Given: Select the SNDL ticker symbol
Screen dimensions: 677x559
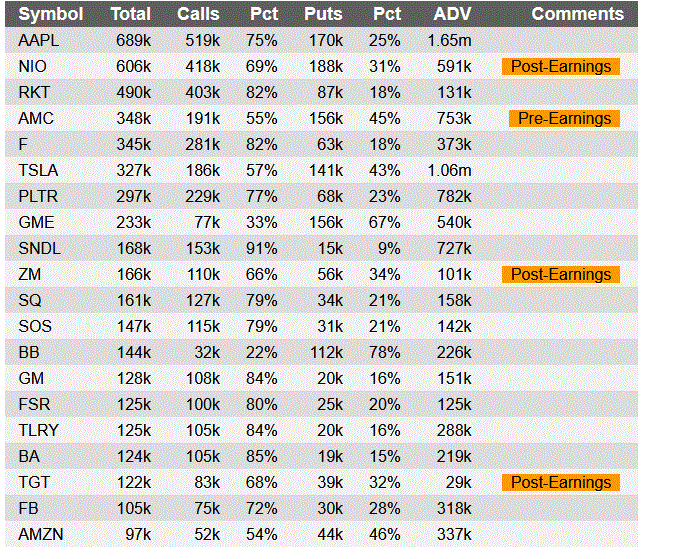Looking at the screenshot, I should point(40,248).
